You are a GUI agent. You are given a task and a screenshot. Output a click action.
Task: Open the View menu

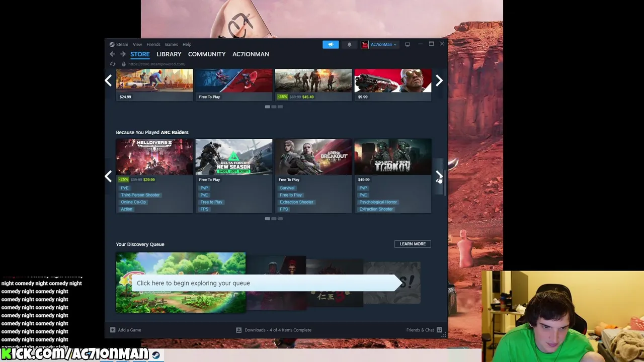coord(137,44)
